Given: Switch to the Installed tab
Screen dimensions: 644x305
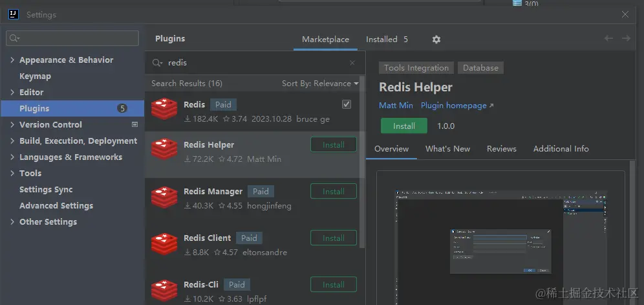Looking at the screenshot, I should (x=387, y=40).
